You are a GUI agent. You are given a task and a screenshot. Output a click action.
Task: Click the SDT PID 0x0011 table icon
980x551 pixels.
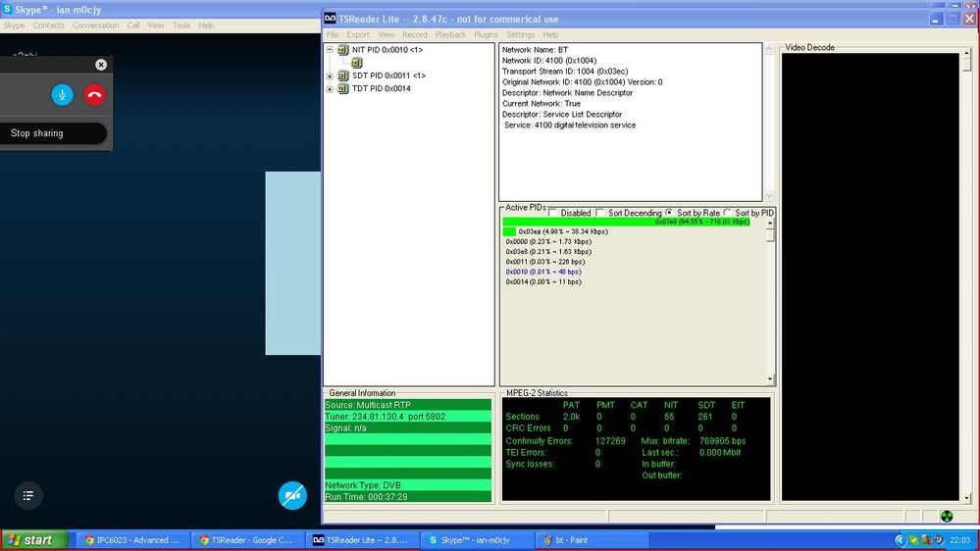[342, 75]
